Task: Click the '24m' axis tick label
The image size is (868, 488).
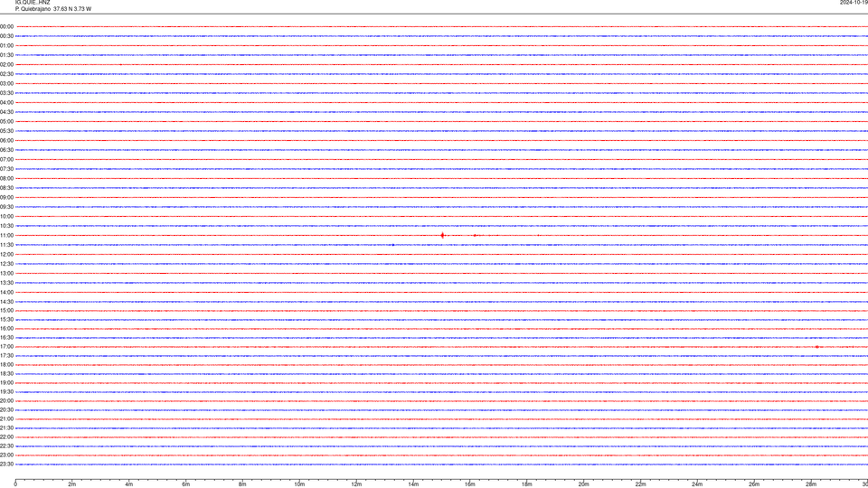Action: (x=697, y=484)
